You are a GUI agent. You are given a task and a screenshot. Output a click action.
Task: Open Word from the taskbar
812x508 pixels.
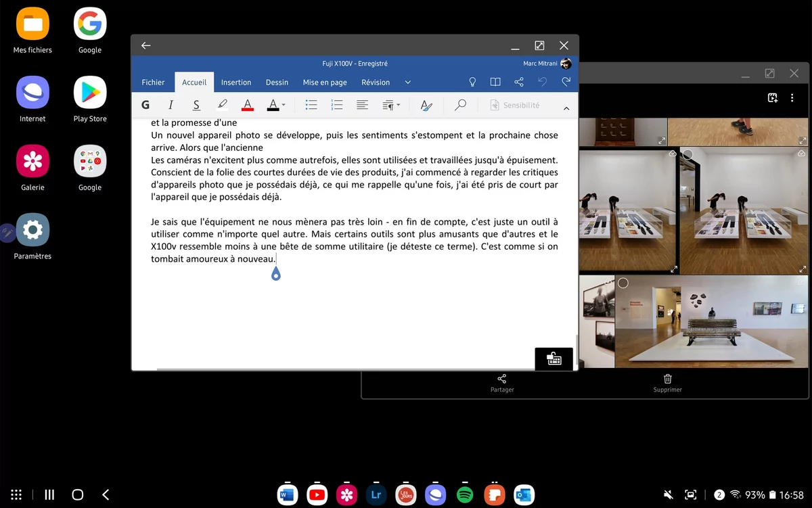coord(287,495)
